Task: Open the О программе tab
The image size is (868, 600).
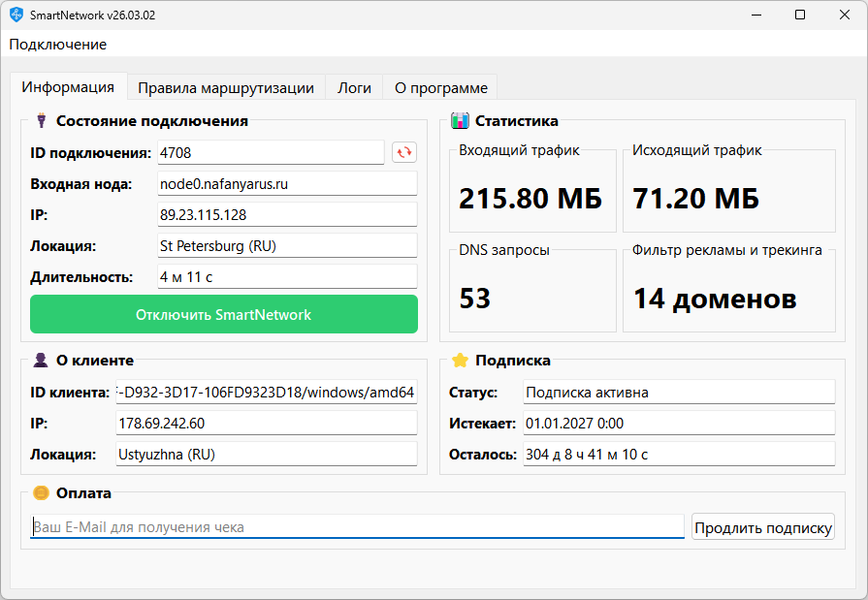Action: [439, 86]
